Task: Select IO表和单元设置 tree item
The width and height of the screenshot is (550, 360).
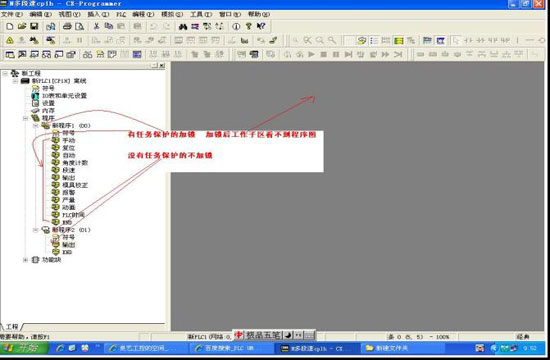Action: tap(64, 96)
